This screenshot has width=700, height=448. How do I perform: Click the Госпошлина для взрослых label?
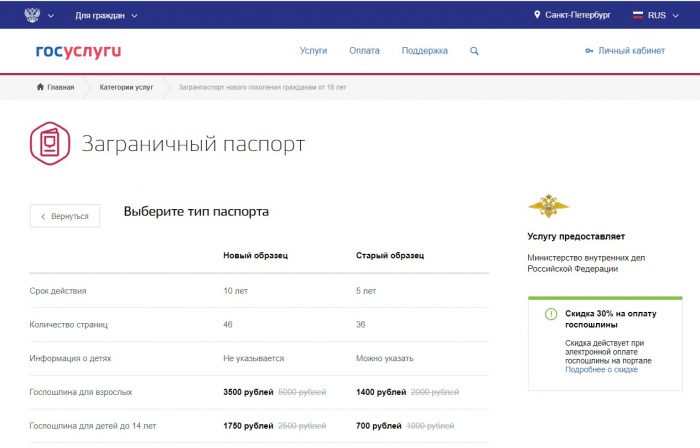click(81, 392)
